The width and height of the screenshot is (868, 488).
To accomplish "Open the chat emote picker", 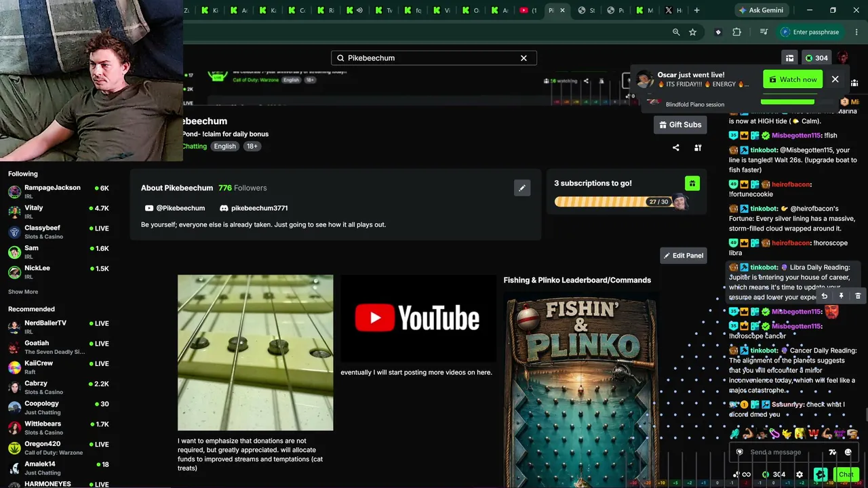I will tap(848, 452).
